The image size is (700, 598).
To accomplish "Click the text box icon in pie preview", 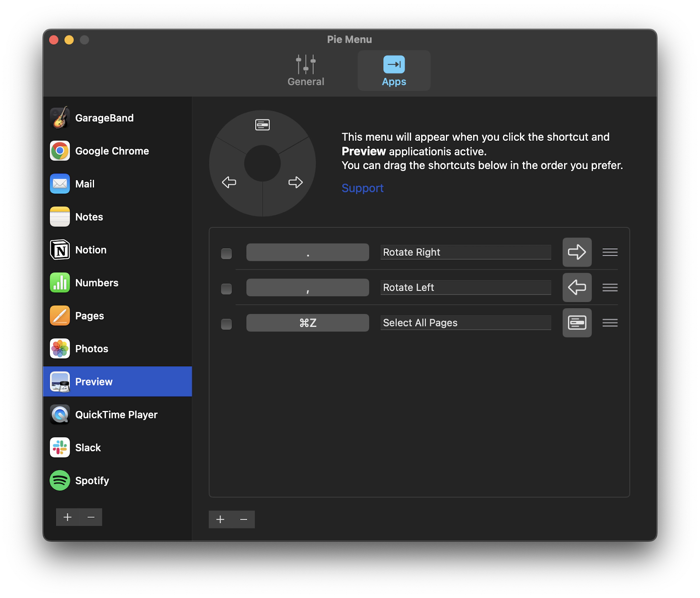I will point(262,125).
